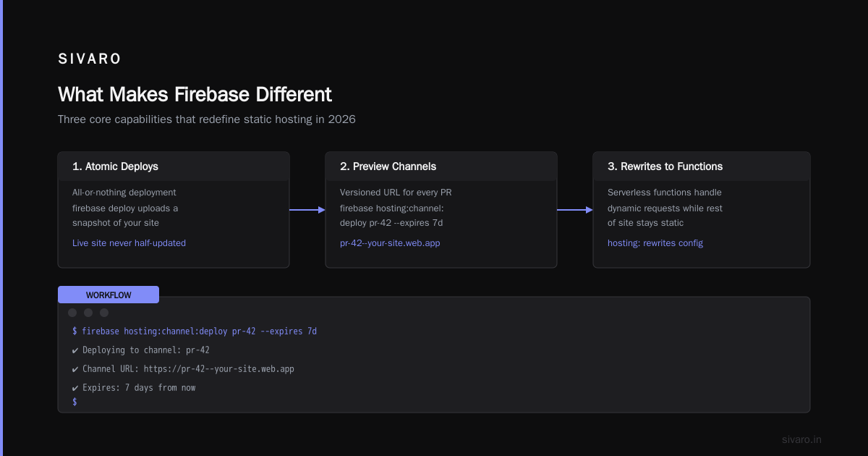Click the empty terminal prompt '$' on the last line

75,402
